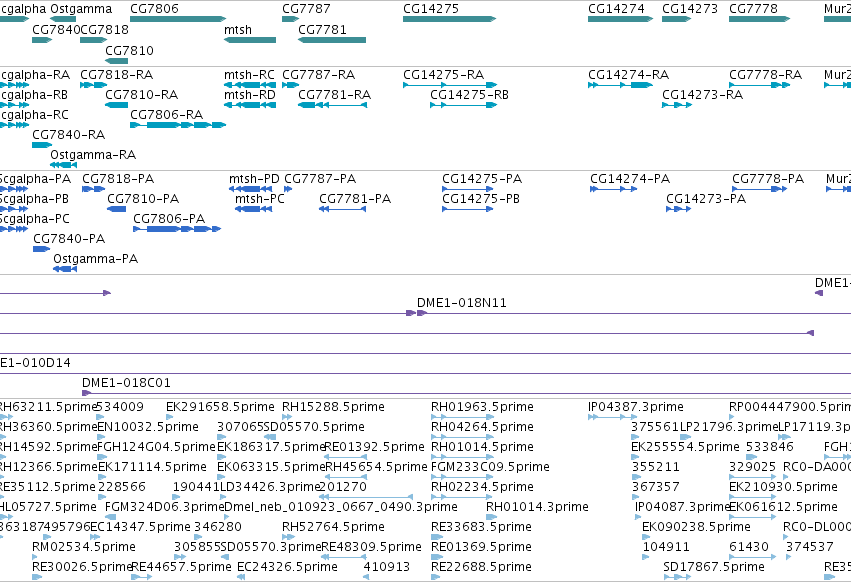This screenshot has height=582, width=851.
Task: Select the Ostgamma gene label
Action: coord(81,9)
